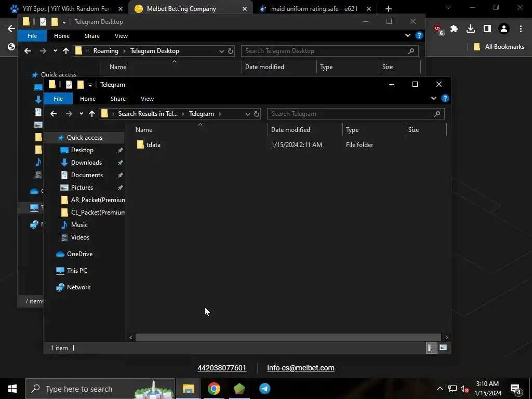Refresh the Telegram folder view
Screen dimensions: 532x399
257,114
